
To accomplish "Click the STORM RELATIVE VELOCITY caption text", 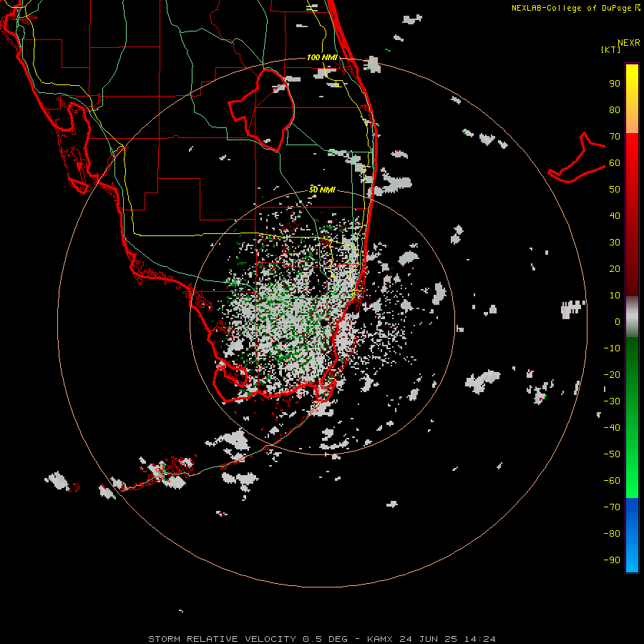I will tap(222, 639).
